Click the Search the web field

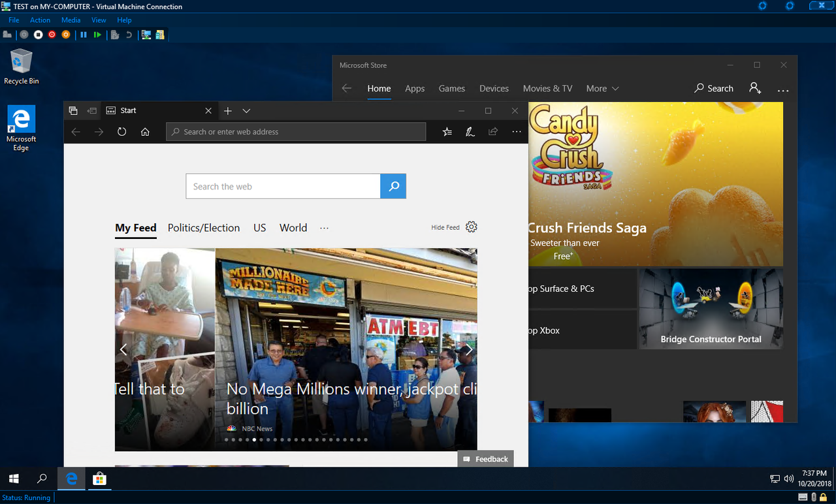(283, 186)
